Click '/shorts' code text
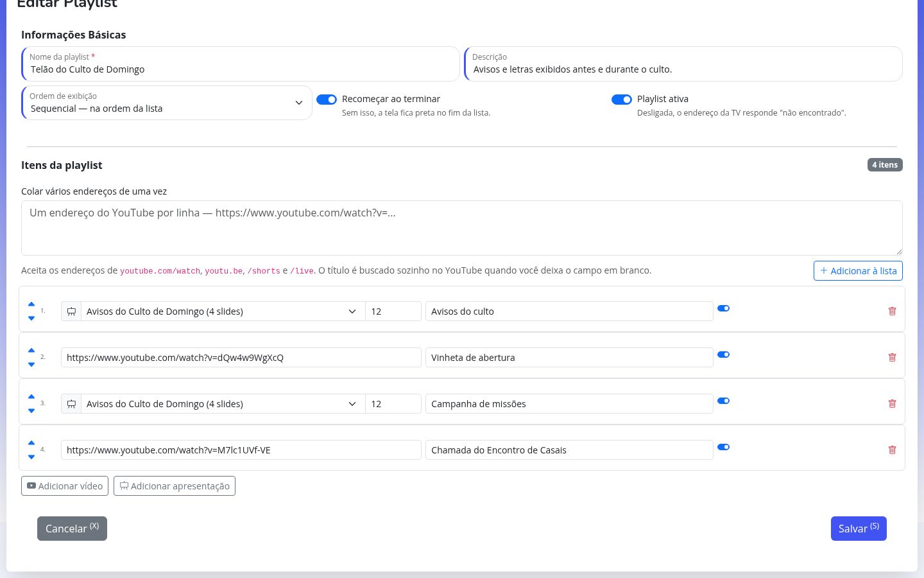924x578 pixels. pyautogui.click(x=264, y=272)
